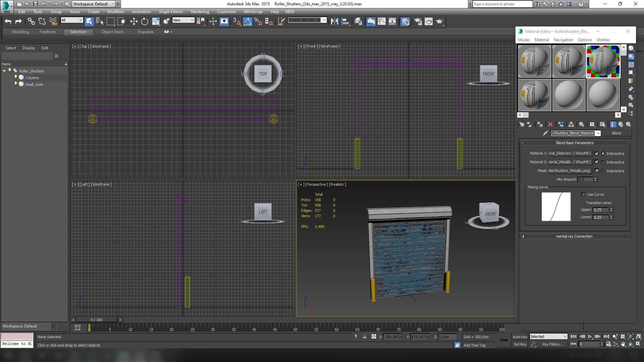Uncheck the Material 1 checkbox
The height and width of the screenshot is (362, 644).
click(596, 154)
